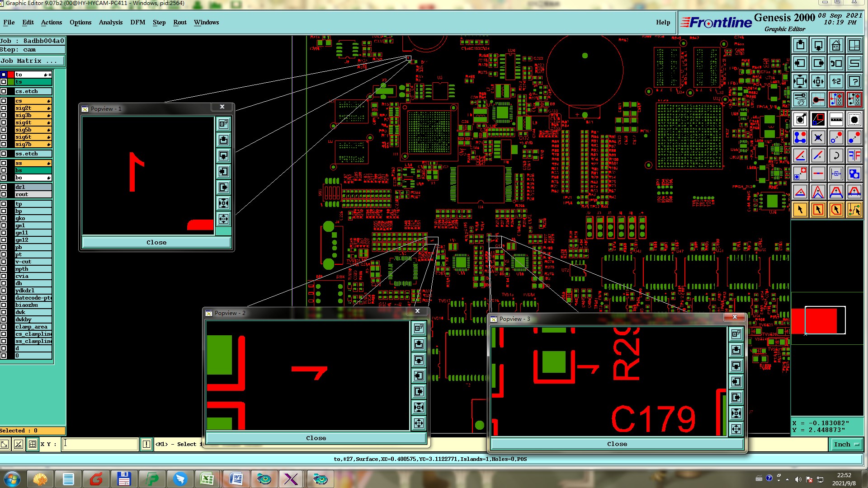Toggle display checkbox for drl layer
Screen dimensions: 868x488
click(x=4, y=187)
